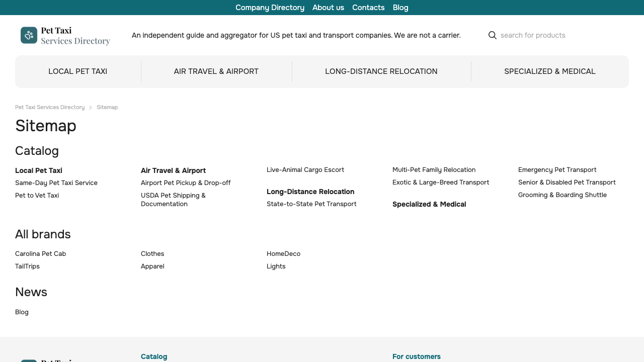Open the Carolina Pet Cab brand
Image resolution: width=644 pixels, height=362 pixels.
click(x=41, y=254)
